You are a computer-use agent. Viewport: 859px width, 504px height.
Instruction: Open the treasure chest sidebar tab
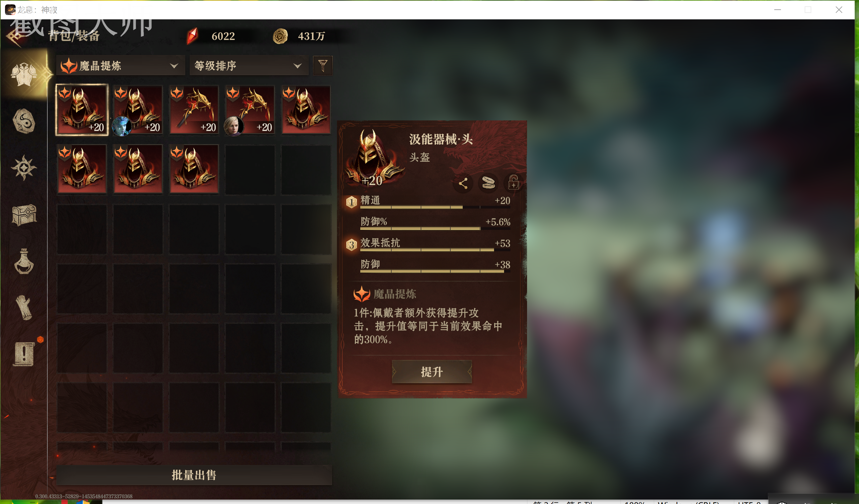pyautogui.click(x=24, y=215)
